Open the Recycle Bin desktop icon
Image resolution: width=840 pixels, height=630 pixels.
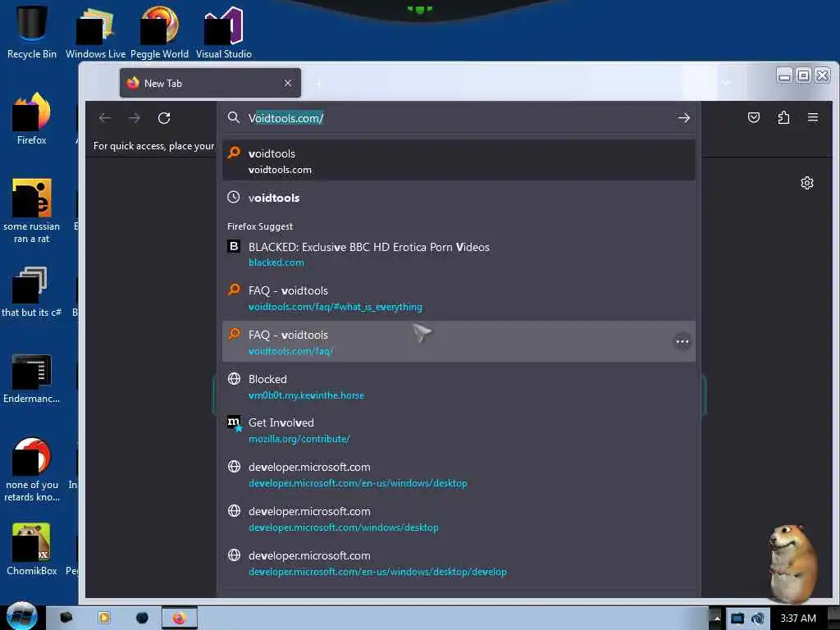pos(32,31)
